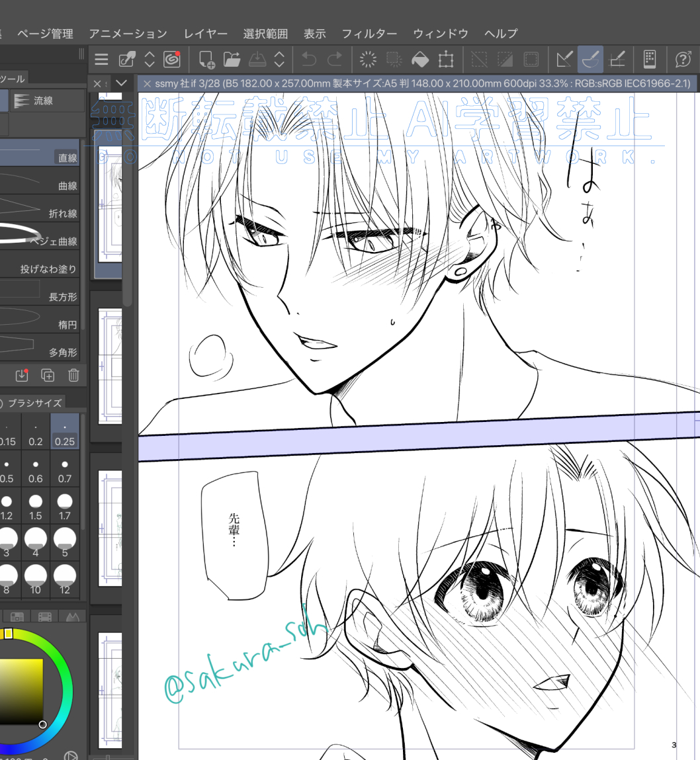Click the duplicate sub tool icon
This screenshot has width=700, height=760.
pos(48,375)
